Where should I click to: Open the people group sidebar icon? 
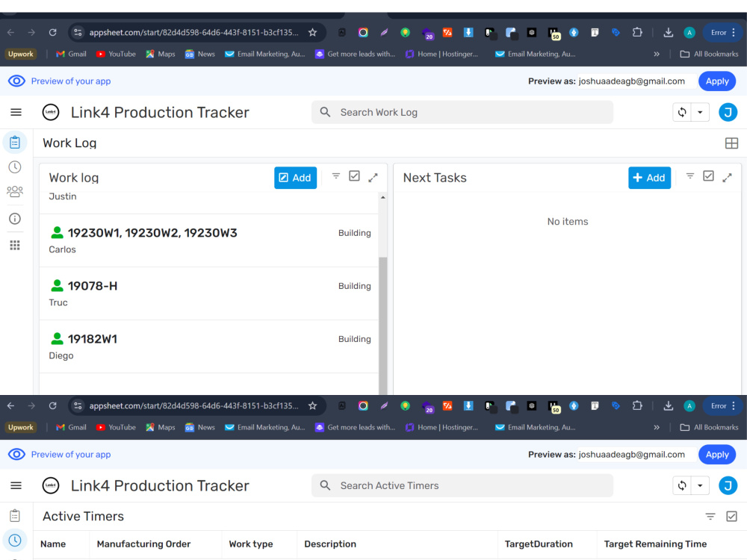tap(15, 191)
